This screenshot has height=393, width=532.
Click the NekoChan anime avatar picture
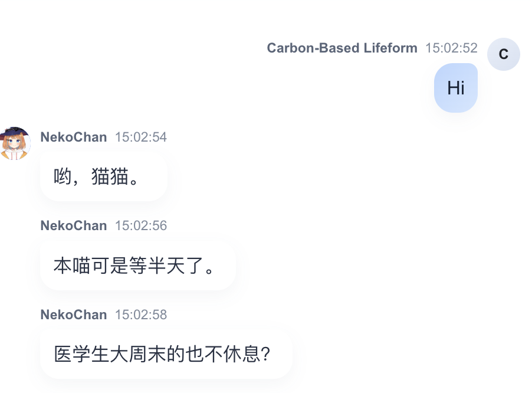[15, 143]
